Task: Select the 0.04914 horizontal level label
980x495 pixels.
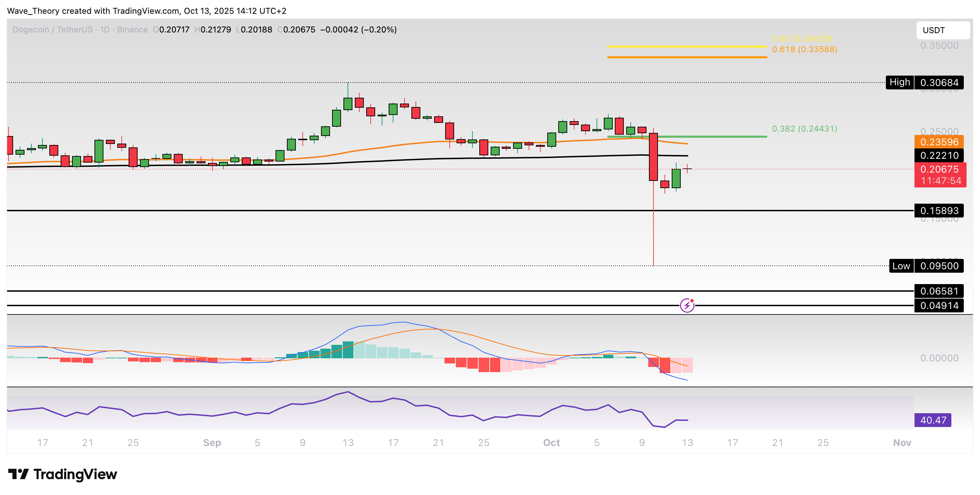Action: pyautogui.click(x=939, y=305)
